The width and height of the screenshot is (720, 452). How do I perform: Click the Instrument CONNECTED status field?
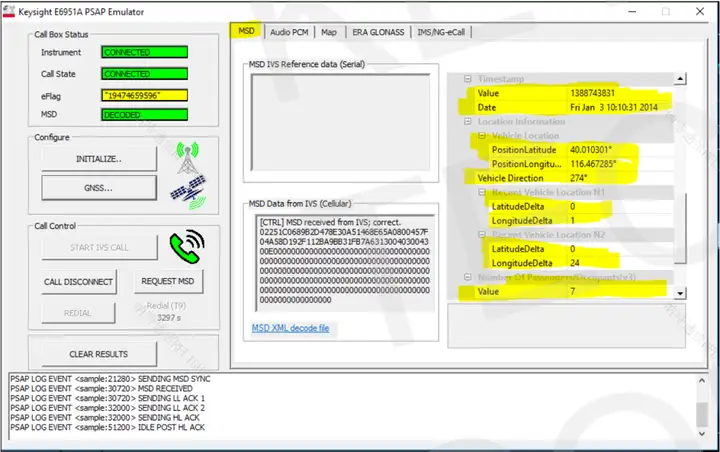pos(144,52)
